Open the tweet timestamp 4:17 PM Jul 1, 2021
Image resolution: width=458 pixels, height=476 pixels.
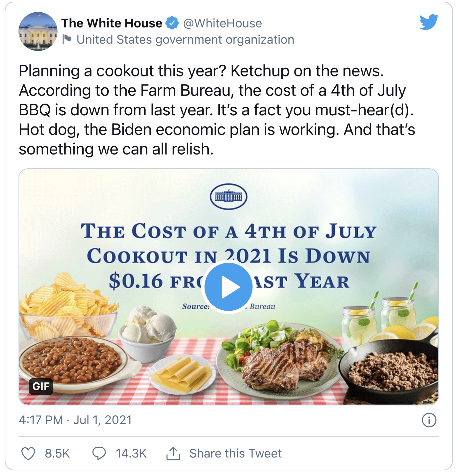tap(75, 420)
